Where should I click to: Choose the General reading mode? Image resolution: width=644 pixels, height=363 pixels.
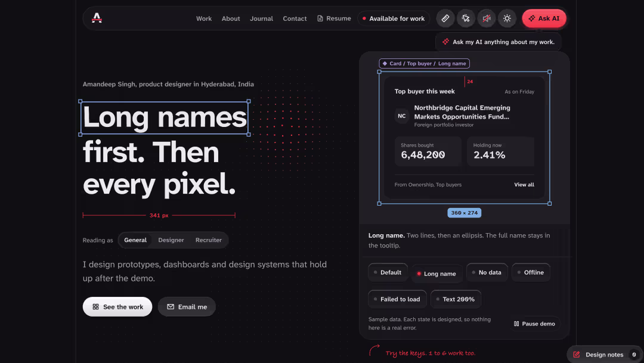[135, 240]
